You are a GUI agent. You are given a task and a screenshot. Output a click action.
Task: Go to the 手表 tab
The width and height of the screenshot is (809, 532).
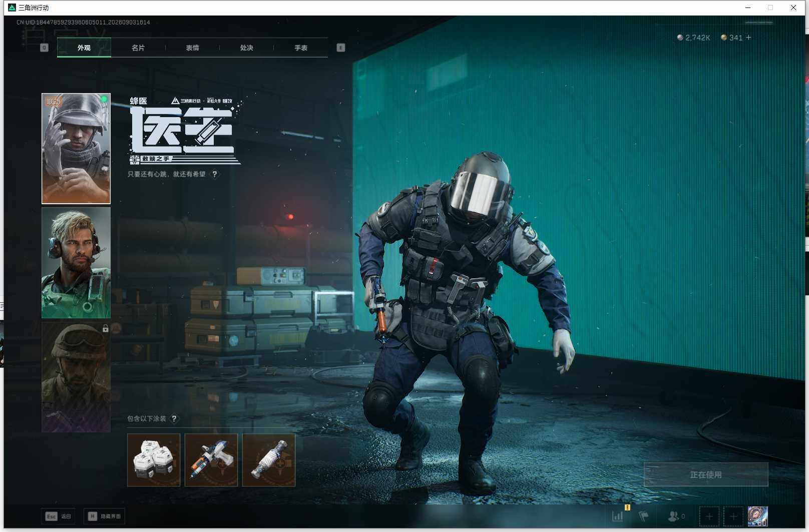301,48
